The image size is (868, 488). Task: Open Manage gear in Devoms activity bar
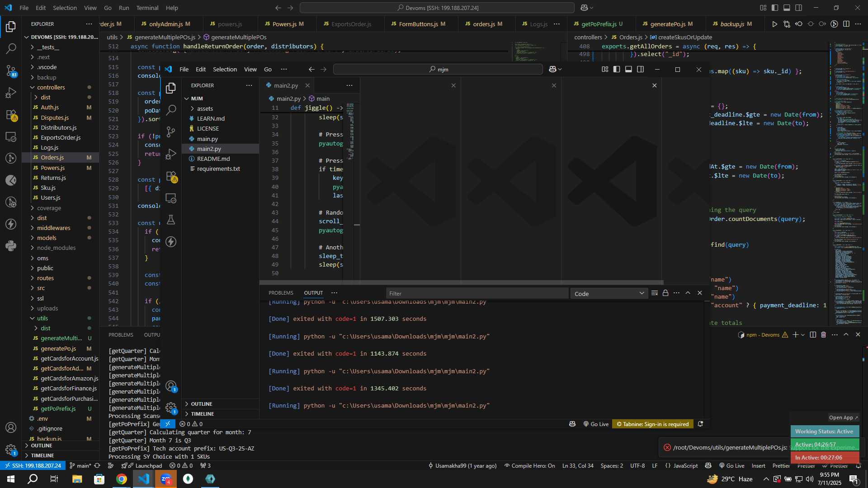[x=11, y=450]
